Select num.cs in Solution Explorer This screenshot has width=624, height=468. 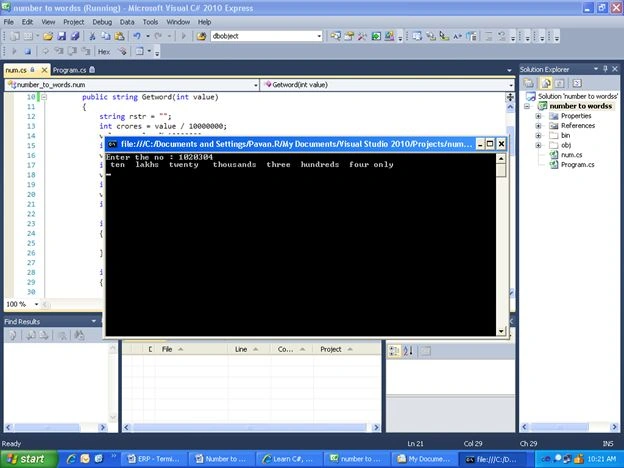[x=571, y=155]
